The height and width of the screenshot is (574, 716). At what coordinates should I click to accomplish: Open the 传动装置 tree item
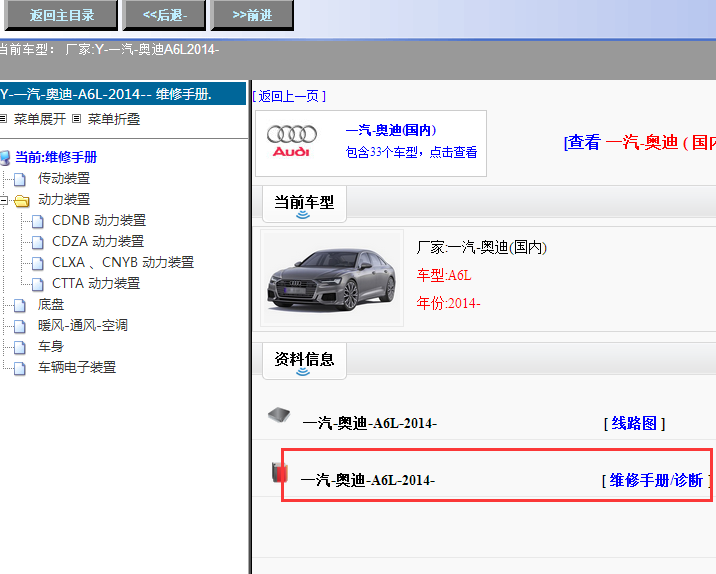pyautogui.click(x=64, y=178)
